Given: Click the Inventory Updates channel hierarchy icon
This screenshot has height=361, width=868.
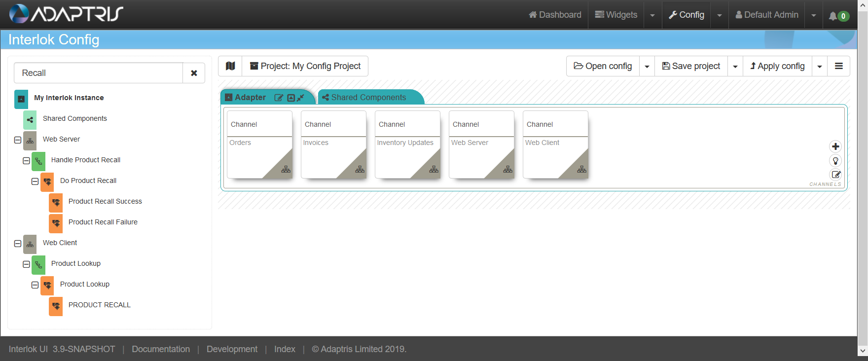Looking at the screenshot, I should [434, 169].
